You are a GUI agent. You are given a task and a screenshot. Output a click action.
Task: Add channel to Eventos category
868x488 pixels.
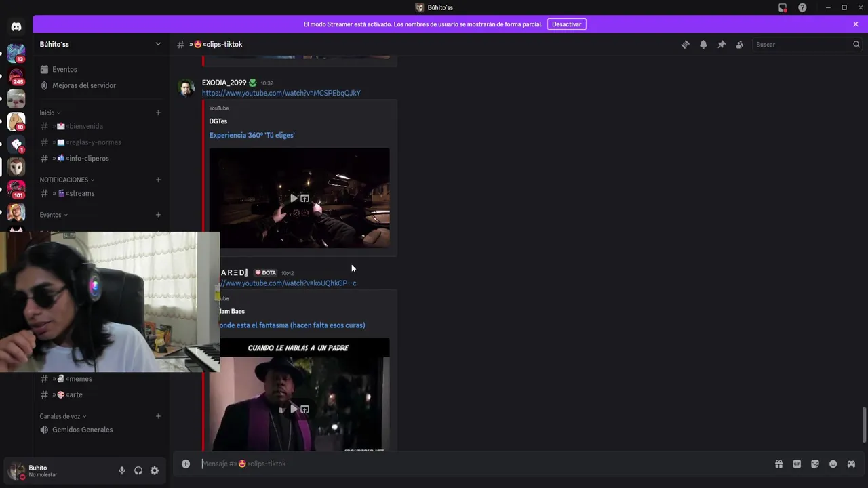(158, 216)
